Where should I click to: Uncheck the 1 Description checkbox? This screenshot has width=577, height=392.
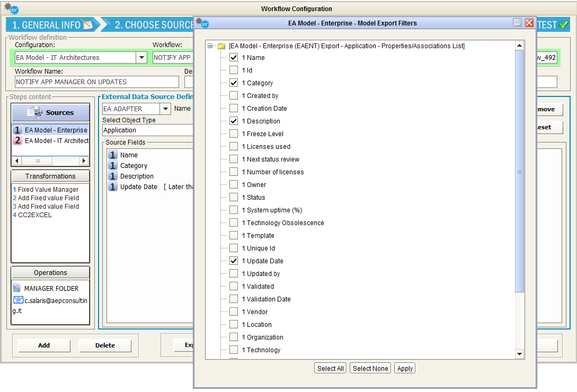(x=234, y=121)
